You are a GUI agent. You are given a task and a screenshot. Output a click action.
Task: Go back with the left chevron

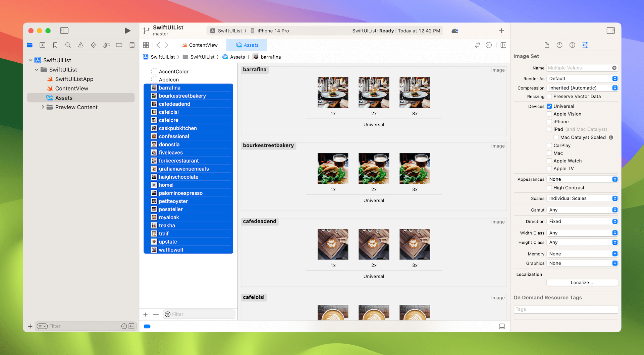pos(158,45)
